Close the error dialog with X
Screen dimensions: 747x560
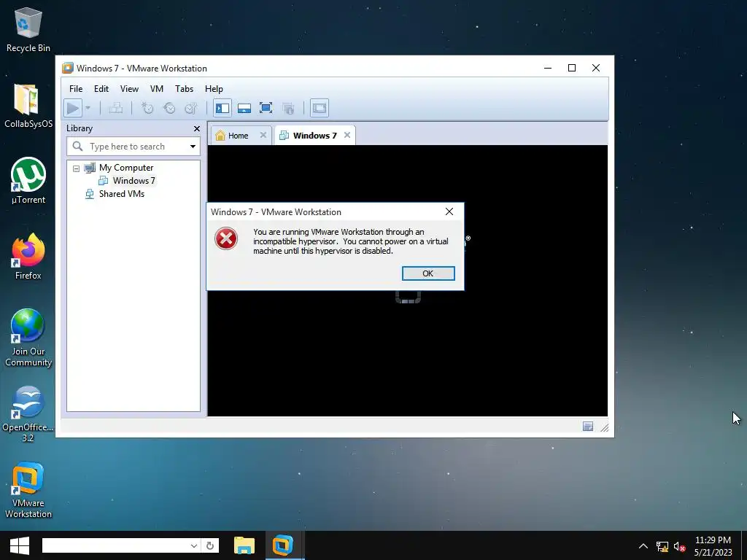(449, 212)
